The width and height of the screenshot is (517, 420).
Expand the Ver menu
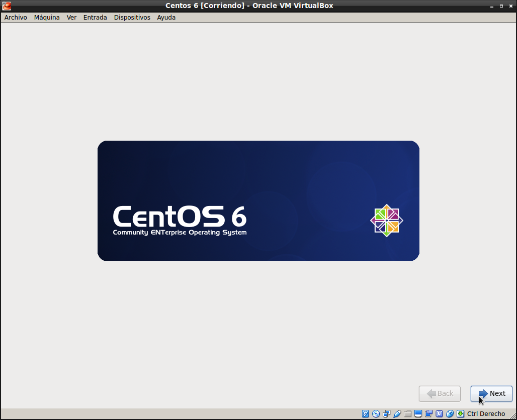(71, 17)
